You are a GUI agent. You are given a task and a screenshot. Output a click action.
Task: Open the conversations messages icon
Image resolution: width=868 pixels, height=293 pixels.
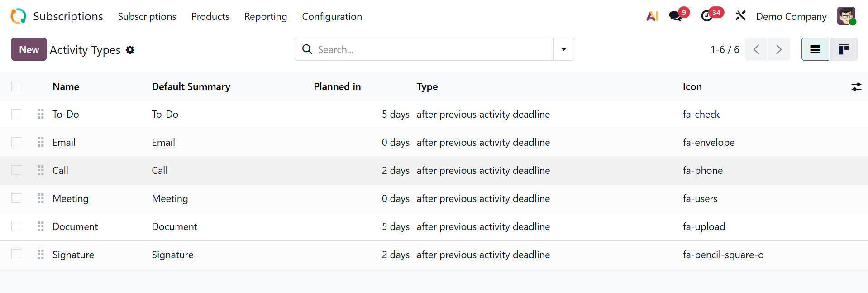pos(676,16)
